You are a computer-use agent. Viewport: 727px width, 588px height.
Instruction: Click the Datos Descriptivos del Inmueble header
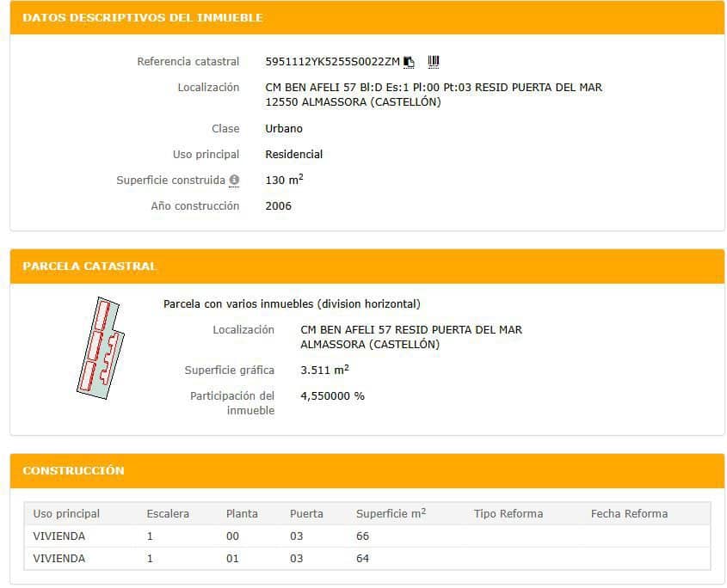tap(143, 17)
